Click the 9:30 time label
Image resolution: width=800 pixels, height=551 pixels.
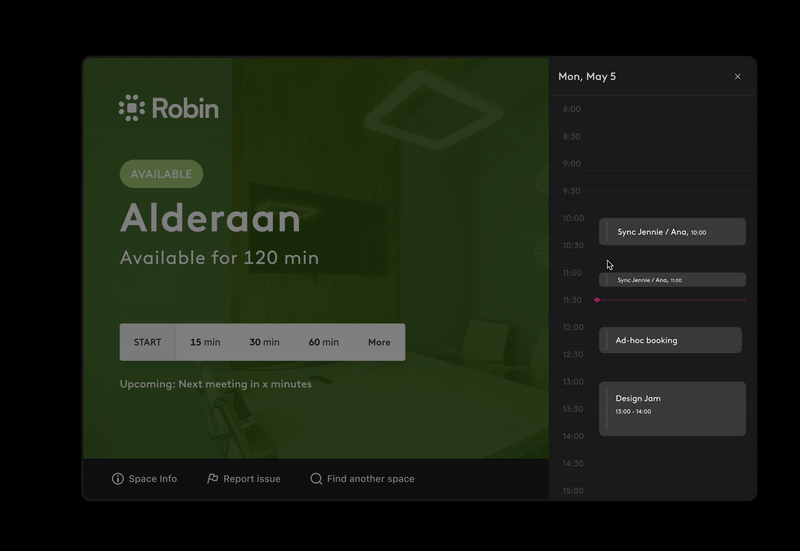tap(571, 191)
